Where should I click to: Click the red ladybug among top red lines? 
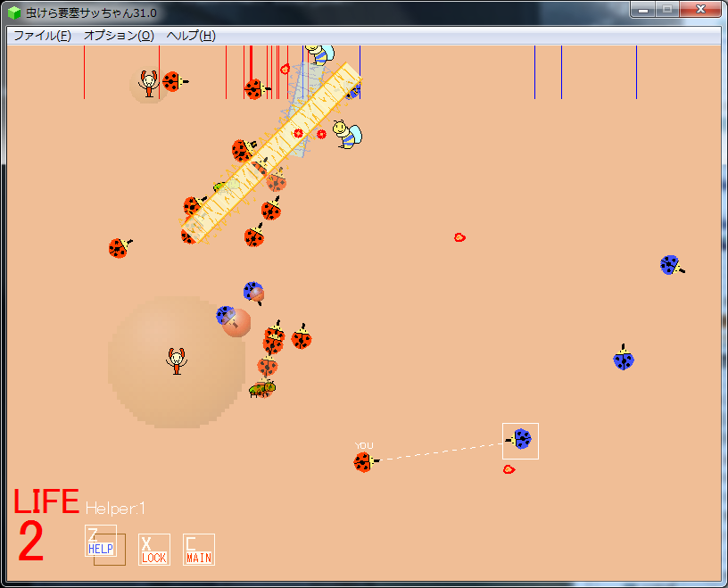[257, 88]
